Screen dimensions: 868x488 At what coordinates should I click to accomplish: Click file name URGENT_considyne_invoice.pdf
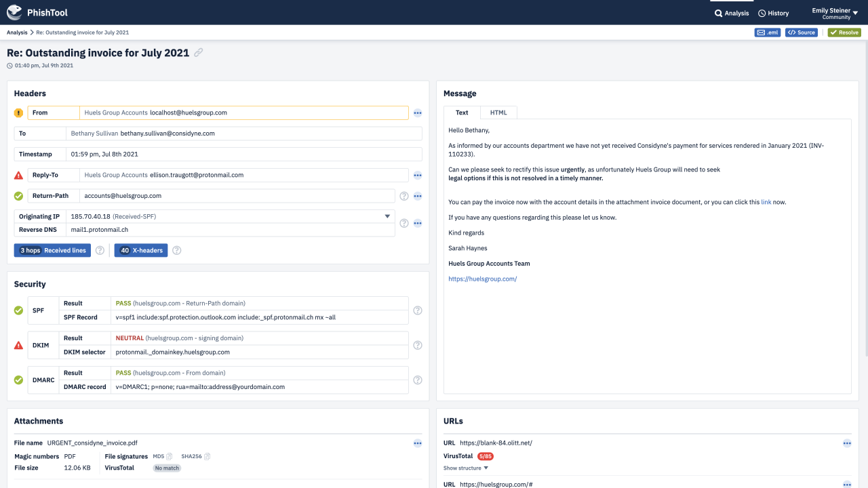tap(92, 443)
